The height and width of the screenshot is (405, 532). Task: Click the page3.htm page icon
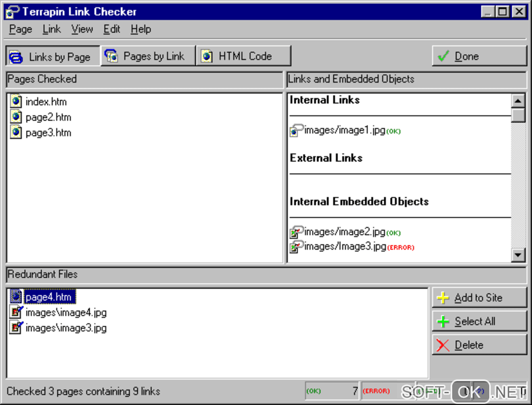click(x=16, y=132)
